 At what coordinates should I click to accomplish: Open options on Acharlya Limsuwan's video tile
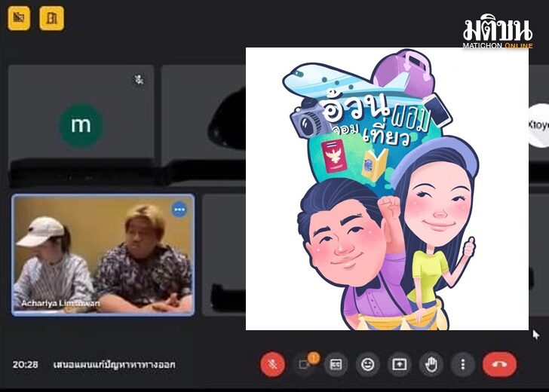tap(179, 210)
